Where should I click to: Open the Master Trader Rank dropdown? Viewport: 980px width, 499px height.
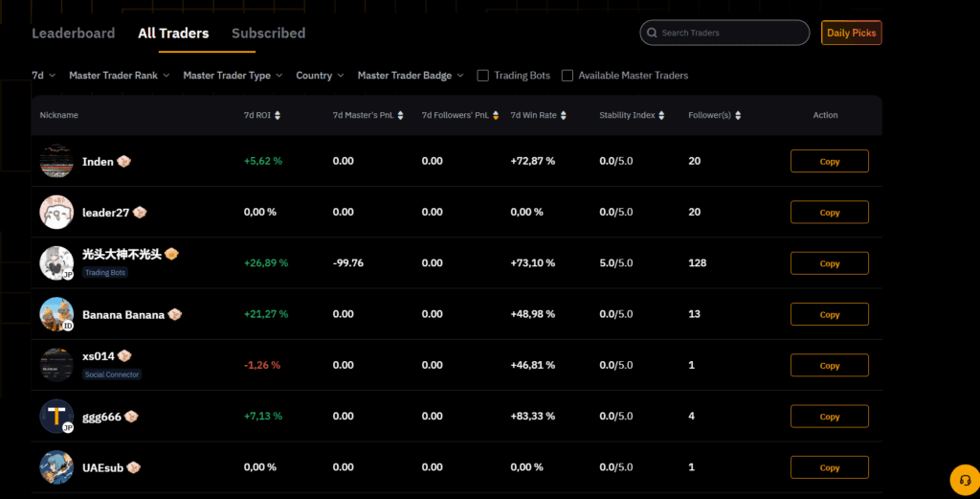pos(119,76)
